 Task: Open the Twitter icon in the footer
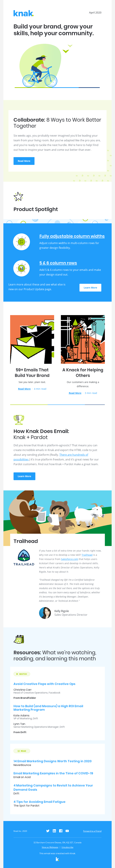48,831
